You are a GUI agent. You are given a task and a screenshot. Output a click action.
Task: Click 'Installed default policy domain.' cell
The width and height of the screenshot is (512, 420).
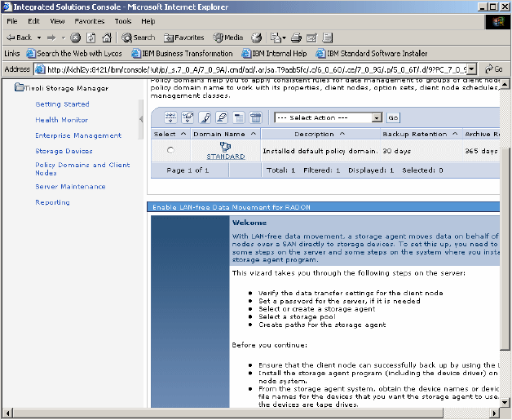click(320, 151)
